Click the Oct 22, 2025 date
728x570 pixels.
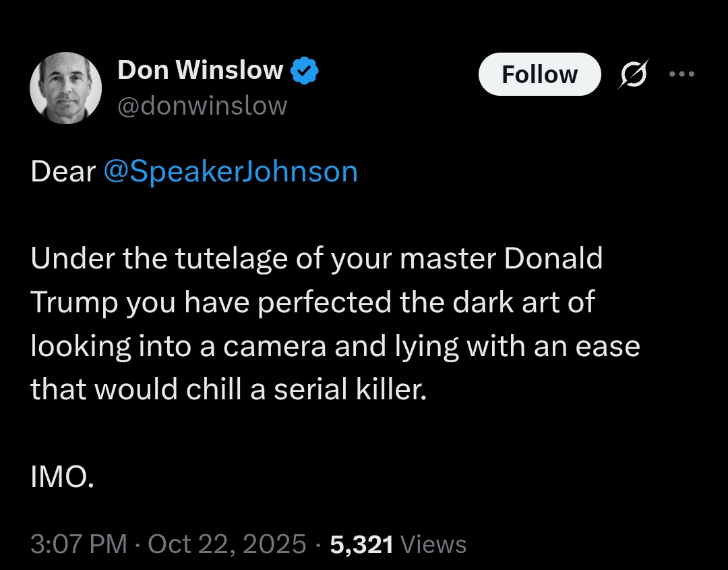226,544
